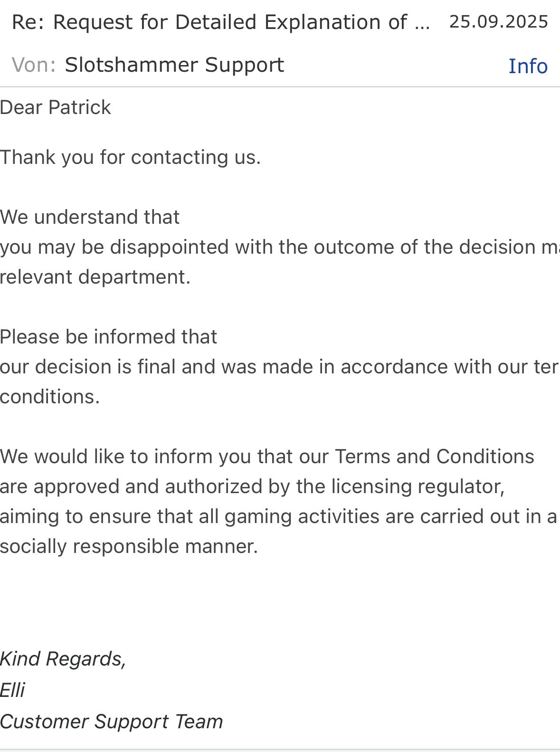
Task: Click the line socially responsible manner
Action: coord(129,546)
